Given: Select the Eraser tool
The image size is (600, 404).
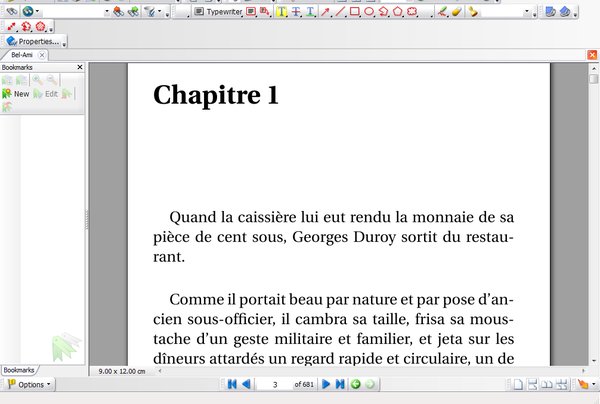Looking at the screenshot, I should pyautogui.click(x=457, y=12).
